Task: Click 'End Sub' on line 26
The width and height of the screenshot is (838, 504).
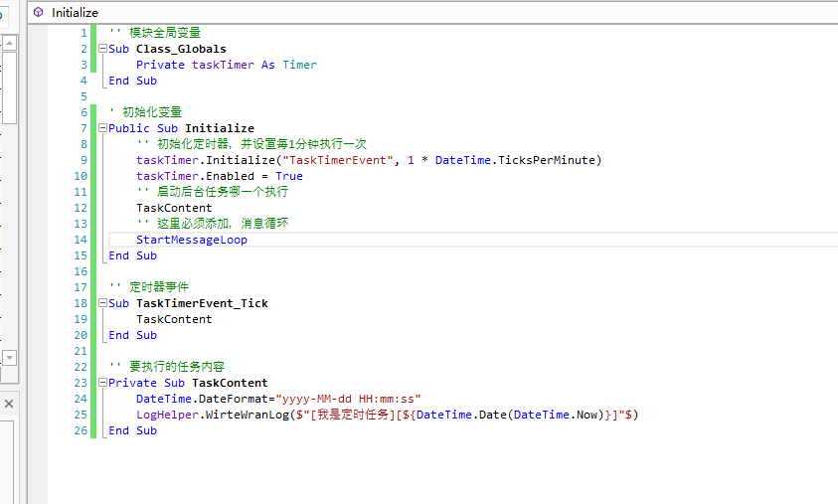Action: tap(132, 430)
